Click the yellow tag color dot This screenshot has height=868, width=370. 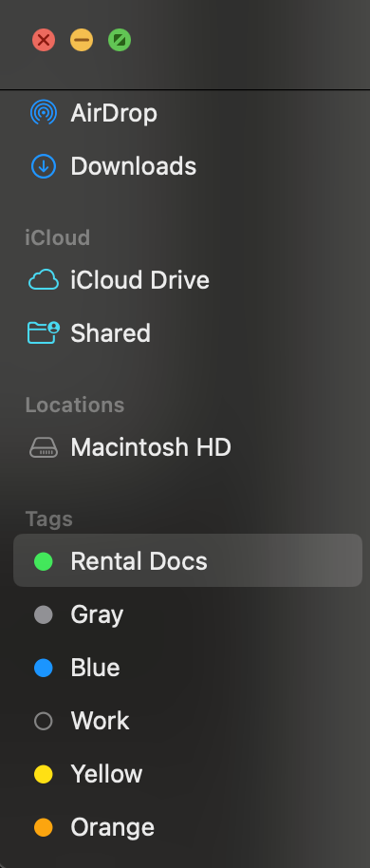[x=43, y=774]
